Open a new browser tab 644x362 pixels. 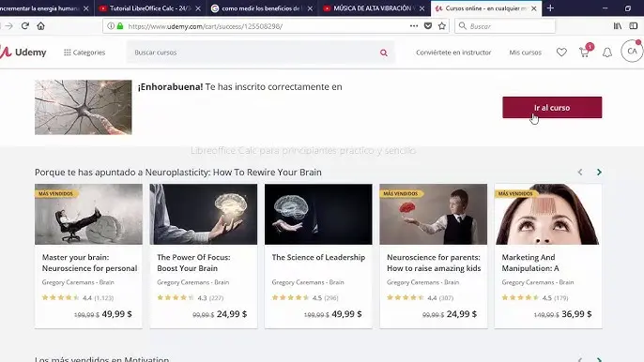pos(550,8)
